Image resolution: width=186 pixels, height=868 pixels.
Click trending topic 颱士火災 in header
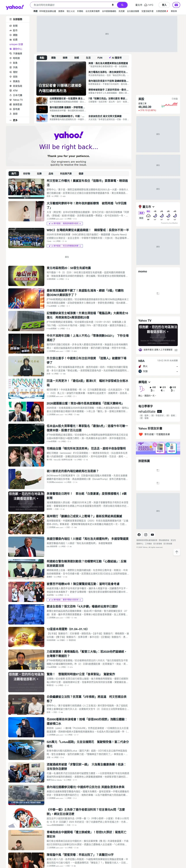71,11
